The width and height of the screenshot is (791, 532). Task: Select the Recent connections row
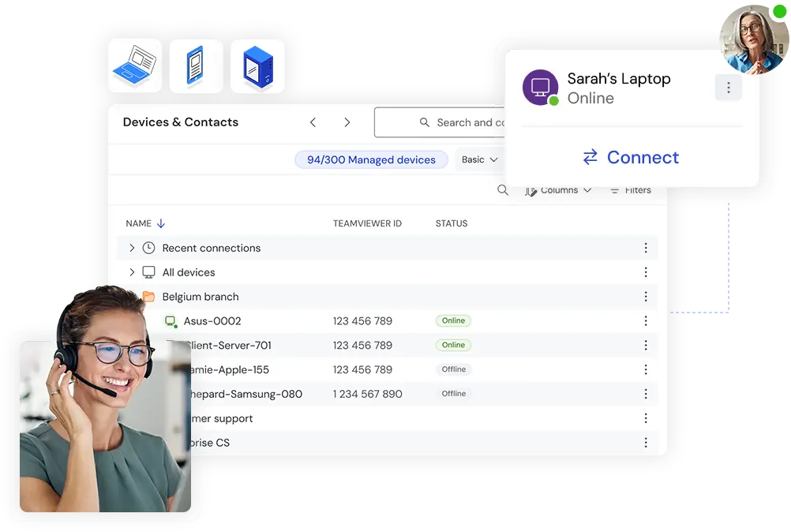tap(388, 248)
